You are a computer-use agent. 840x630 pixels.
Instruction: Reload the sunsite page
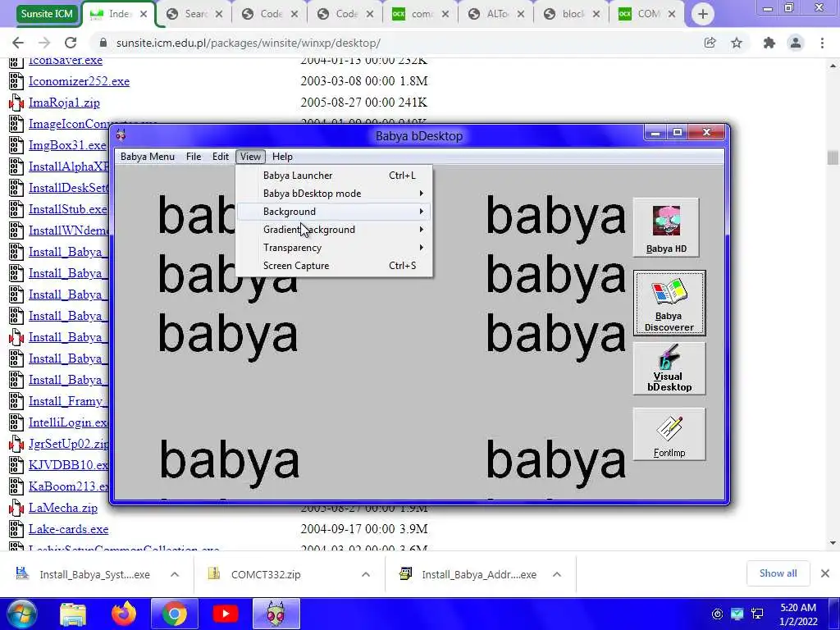(71, 43)
